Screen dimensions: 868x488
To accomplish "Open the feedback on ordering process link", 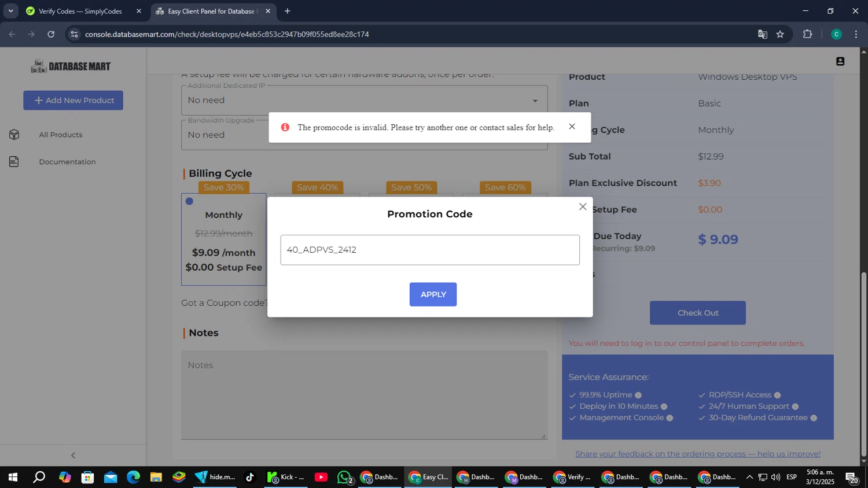I will click(x=698, y=454).
